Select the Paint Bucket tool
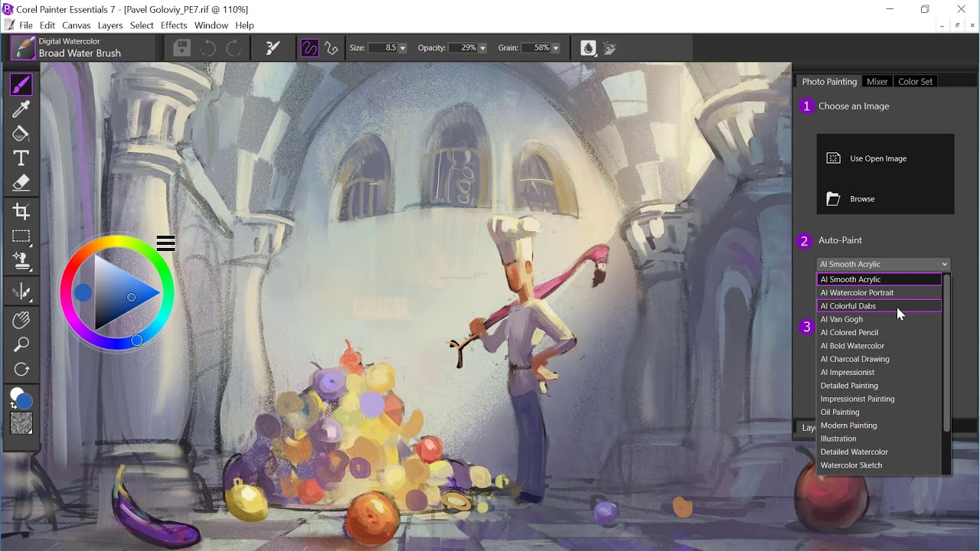The width and height of the screenshot is (980, 551). point(21,133)
